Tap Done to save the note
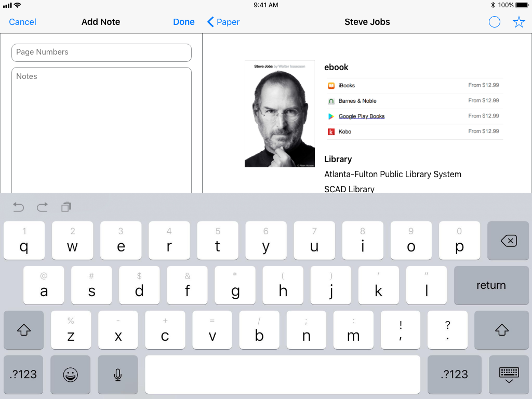The width and height of the screenshot is (532, 399). [183, 22]
